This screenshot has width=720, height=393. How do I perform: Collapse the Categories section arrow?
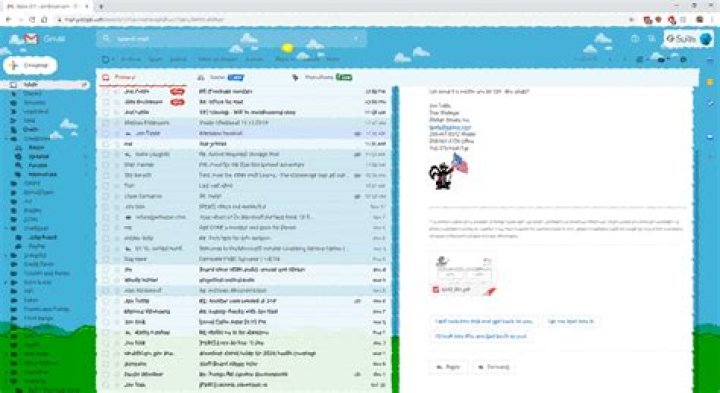coord(5,138)
